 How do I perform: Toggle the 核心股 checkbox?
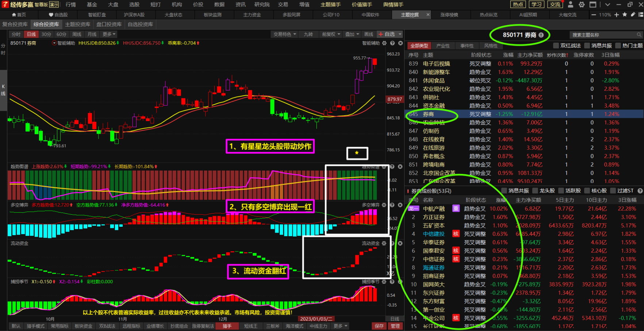[587, 191]
